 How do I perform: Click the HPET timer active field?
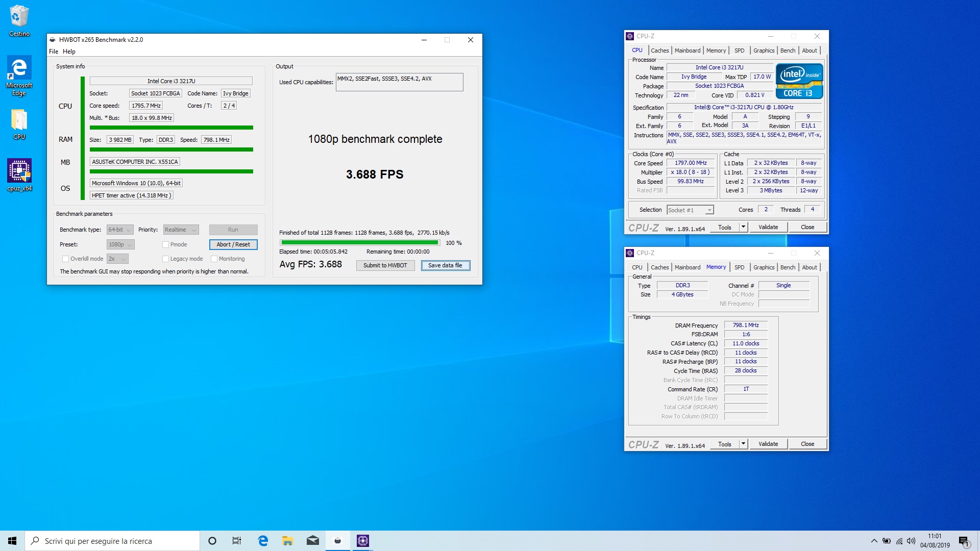click(x=131, y=195)
